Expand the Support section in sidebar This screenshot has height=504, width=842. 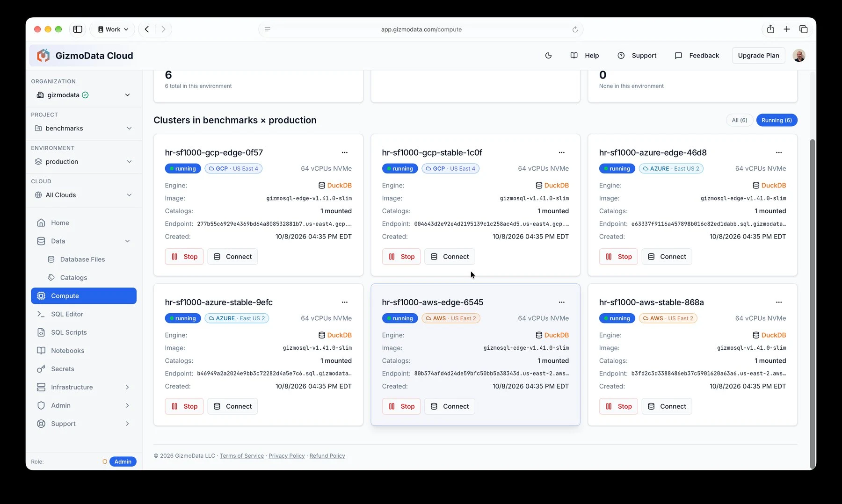(x=84, y=424)
